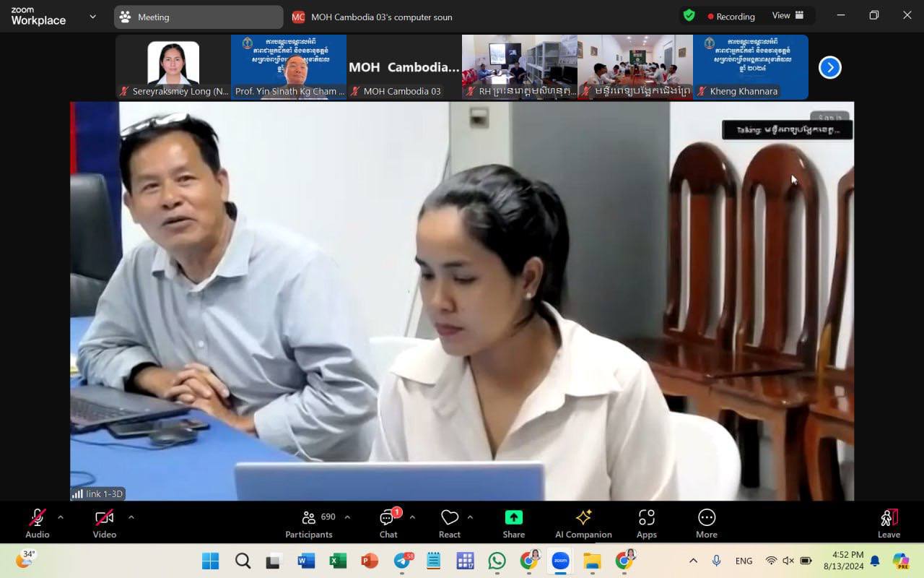
Task: Unmute microphone with the Audio button
Action: (x=37, y=523)
